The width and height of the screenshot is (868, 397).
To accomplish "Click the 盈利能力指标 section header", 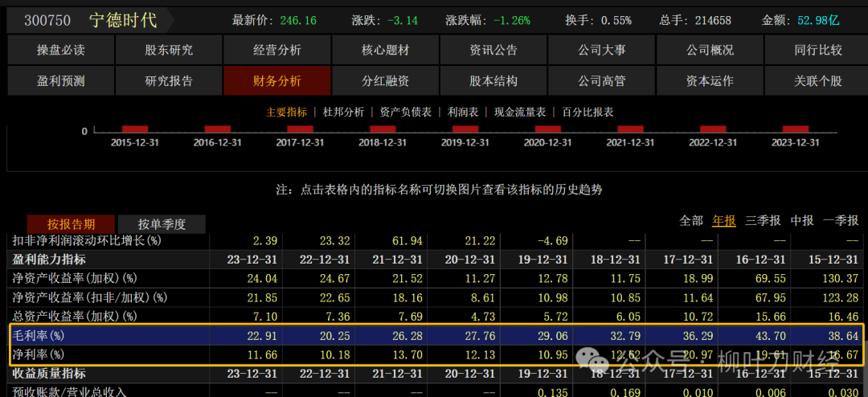I will pyautogui.click(x=49, y=260).
